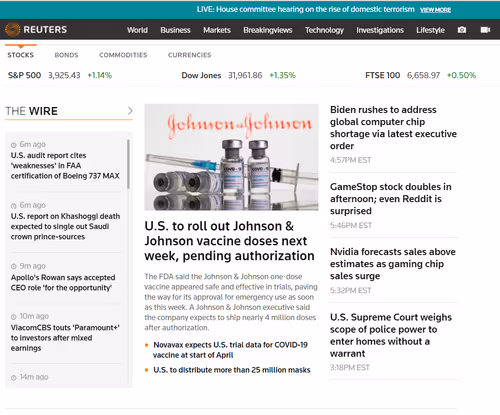Open the Video camcorder icon
Viewport: 500px width, 415px height.
point(485,30)
